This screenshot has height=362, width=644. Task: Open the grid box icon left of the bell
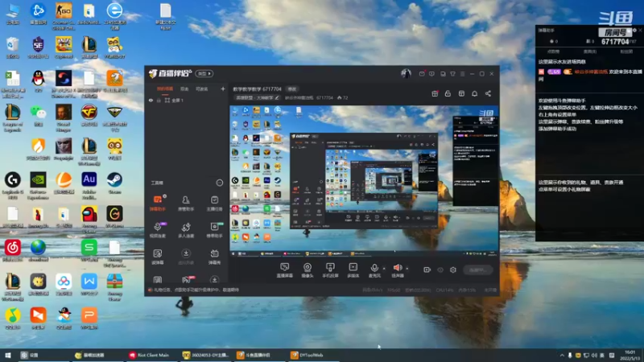point(461,93)
